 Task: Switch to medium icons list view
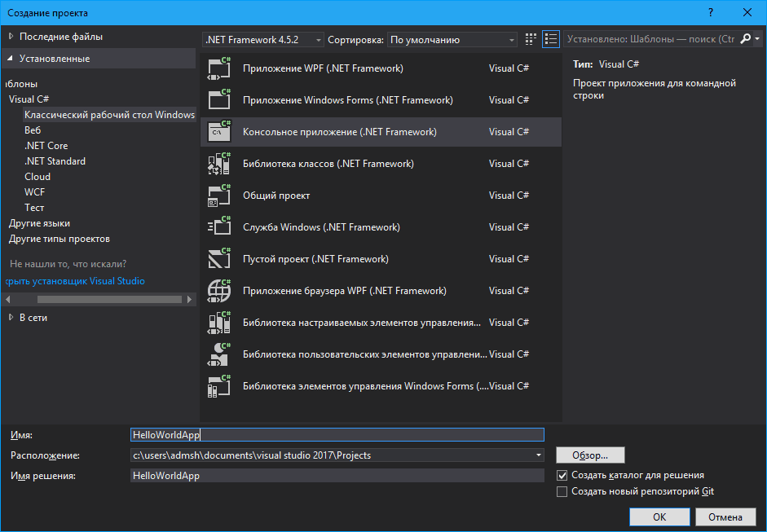pyautogui.click(x=551, y=39)
